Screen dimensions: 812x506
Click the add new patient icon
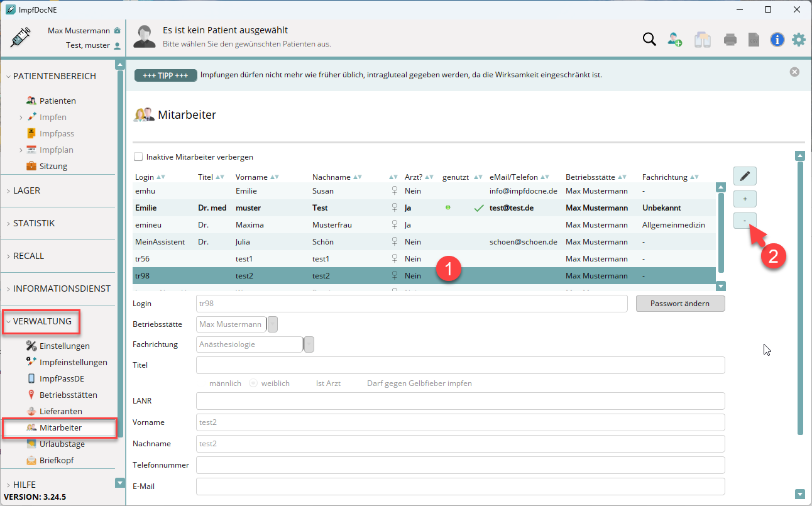[675, 39]
